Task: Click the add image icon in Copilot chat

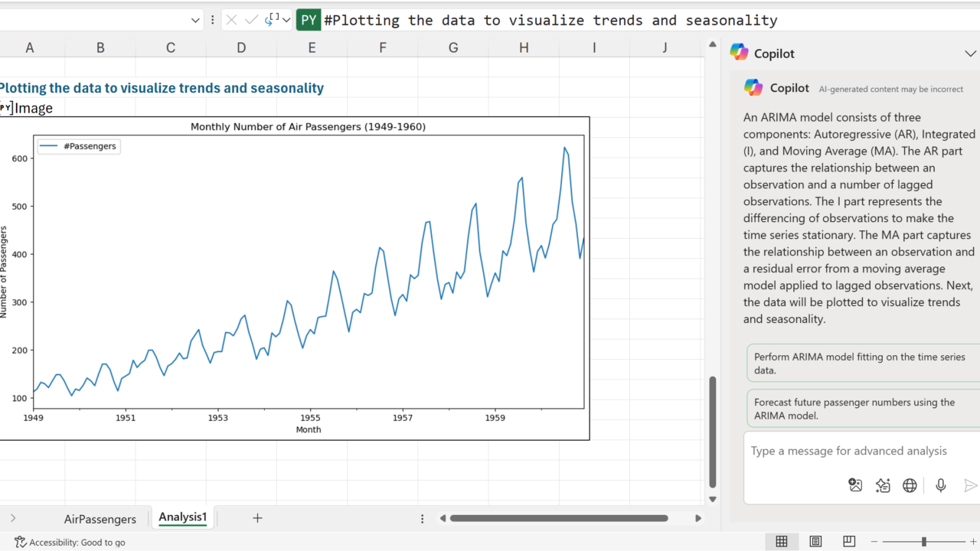Action: tap(855, 485)
